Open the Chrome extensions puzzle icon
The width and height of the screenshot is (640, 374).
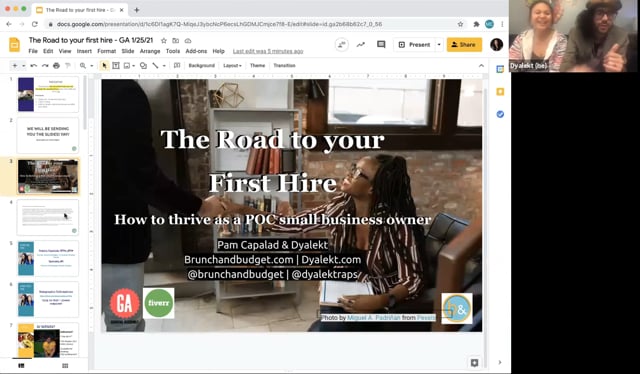476,24
